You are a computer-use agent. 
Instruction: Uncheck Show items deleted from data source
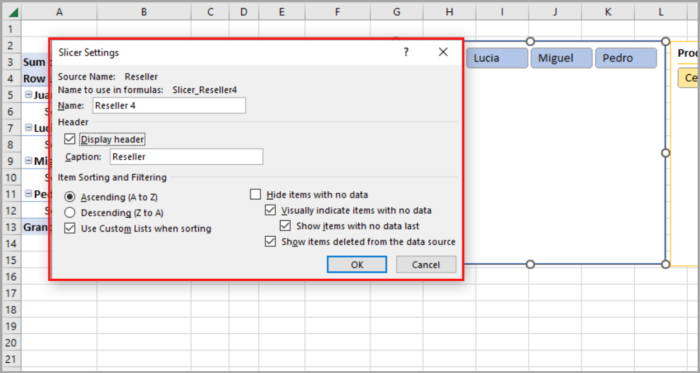point(271,242)
